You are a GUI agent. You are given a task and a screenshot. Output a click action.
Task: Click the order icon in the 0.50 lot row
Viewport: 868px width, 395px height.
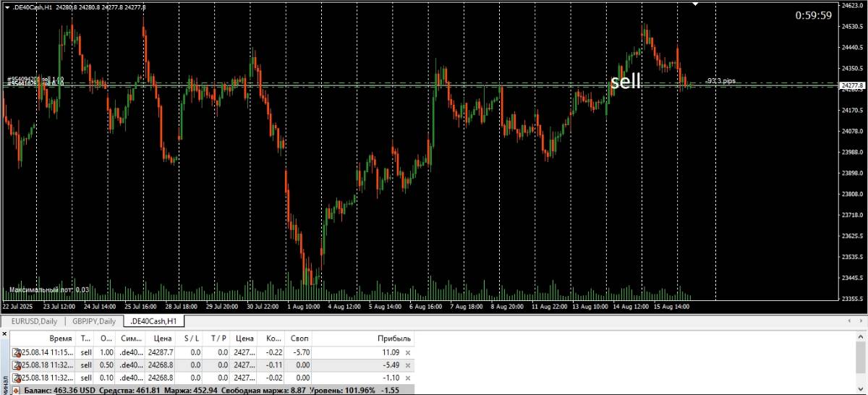pyautogui.click(x=16, y=365)
